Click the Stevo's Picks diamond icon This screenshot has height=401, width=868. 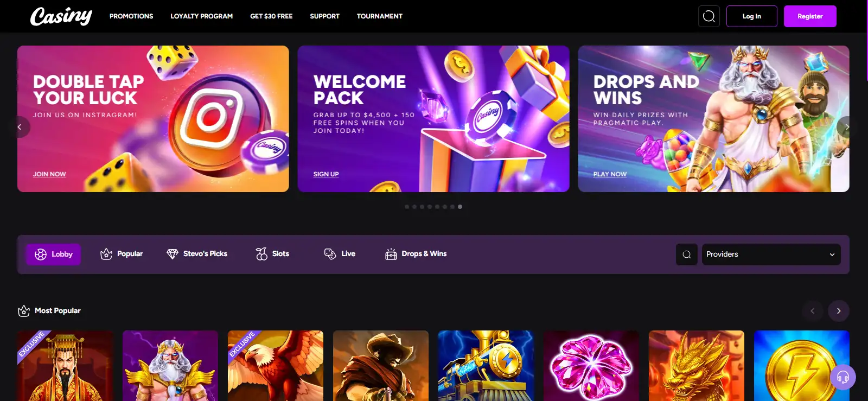(173, 254)
